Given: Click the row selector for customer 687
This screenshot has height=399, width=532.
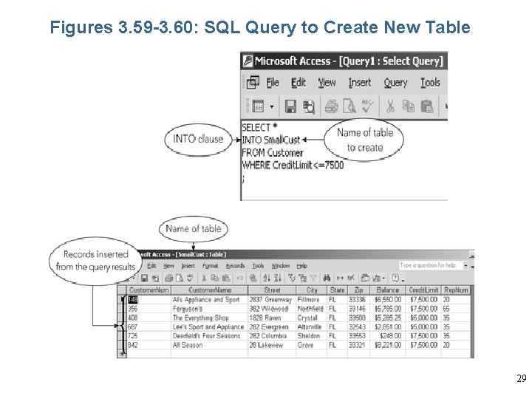Looking at the screenshot, I should [x=121, y=327].
